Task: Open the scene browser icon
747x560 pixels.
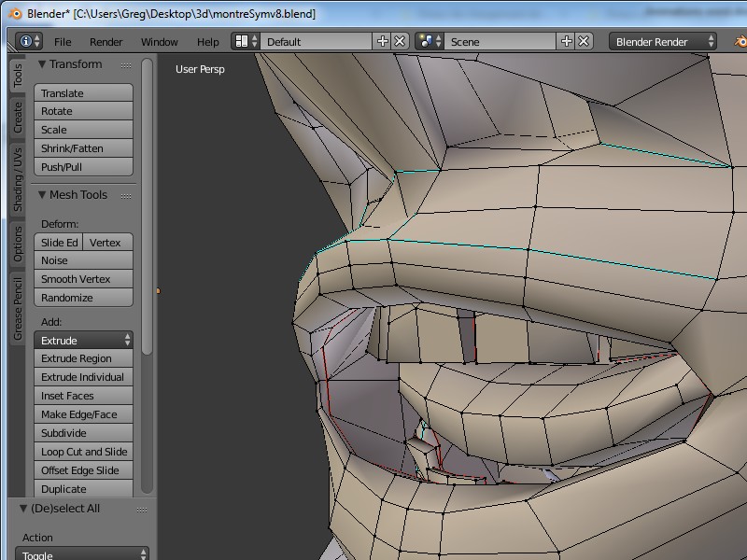Action: [430, 41]
